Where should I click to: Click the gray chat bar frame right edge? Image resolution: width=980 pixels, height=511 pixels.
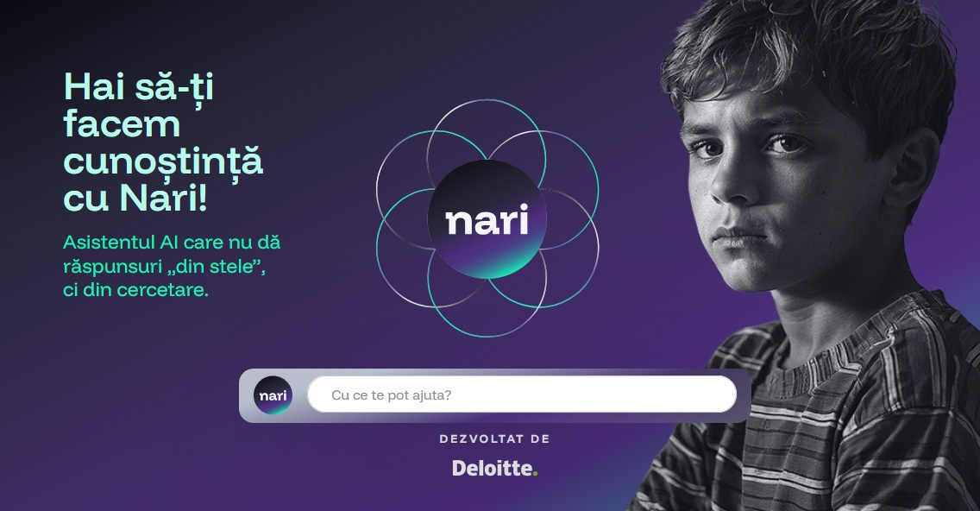click(744, 395)
